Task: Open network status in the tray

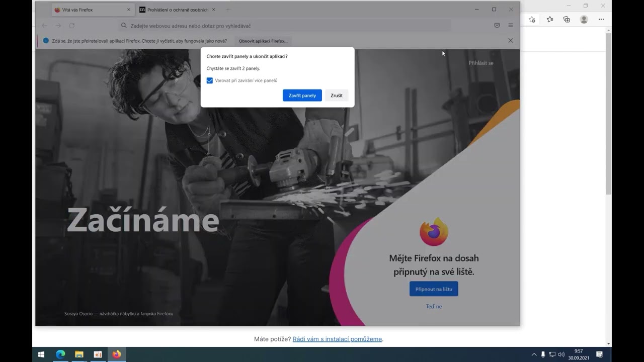Action: coord(552,354)
